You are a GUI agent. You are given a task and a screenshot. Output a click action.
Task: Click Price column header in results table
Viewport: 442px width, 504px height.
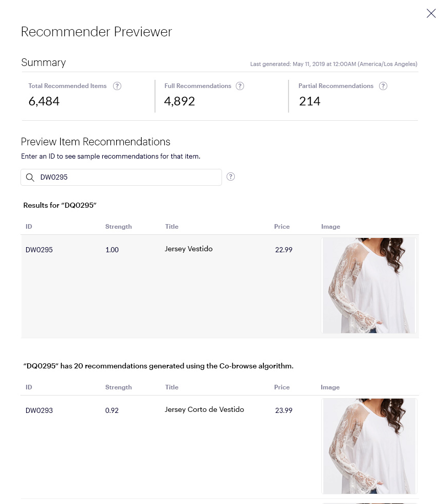281,227
